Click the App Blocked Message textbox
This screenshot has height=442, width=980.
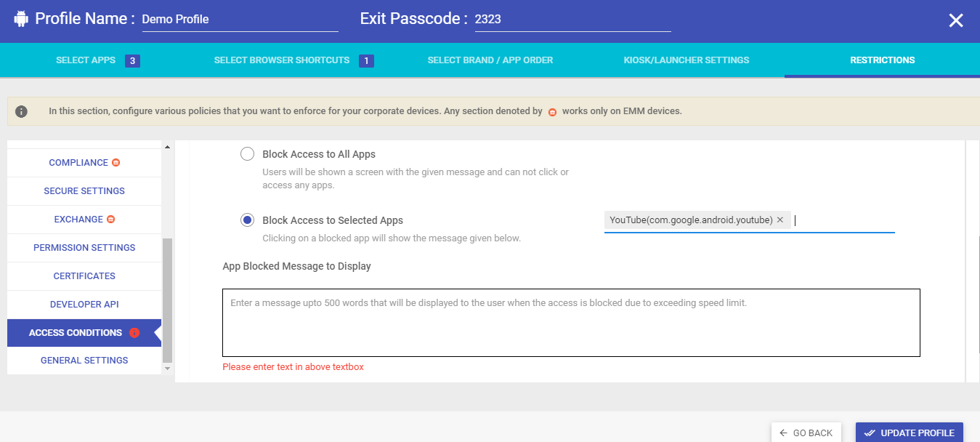(x=571, y=321)
